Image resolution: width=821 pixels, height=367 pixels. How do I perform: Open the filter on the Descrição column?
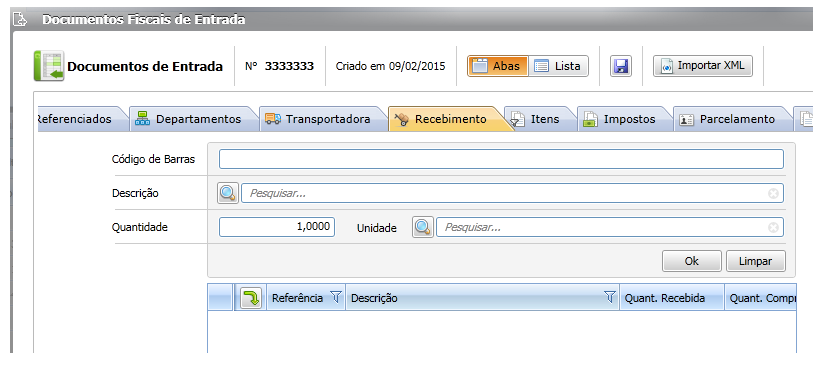pyautogui.click(x=609, y=297)
